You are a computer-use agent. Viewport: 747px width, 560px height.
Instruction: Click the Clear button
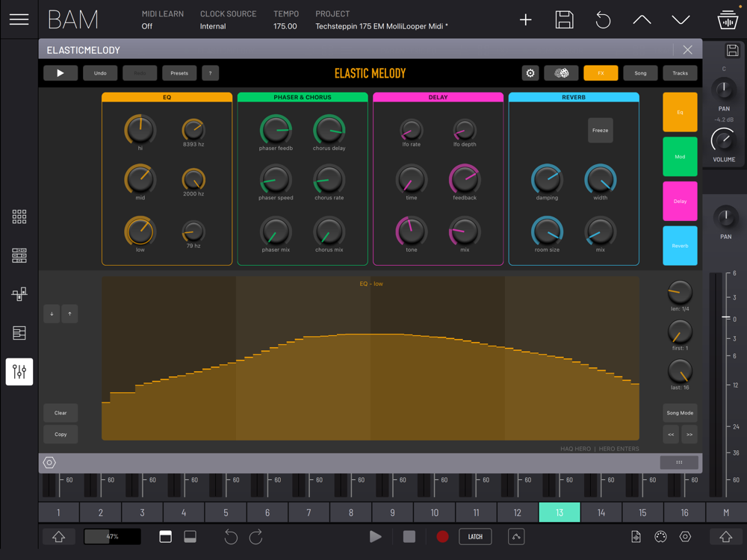pyautogui.click(x=61, y=413)
